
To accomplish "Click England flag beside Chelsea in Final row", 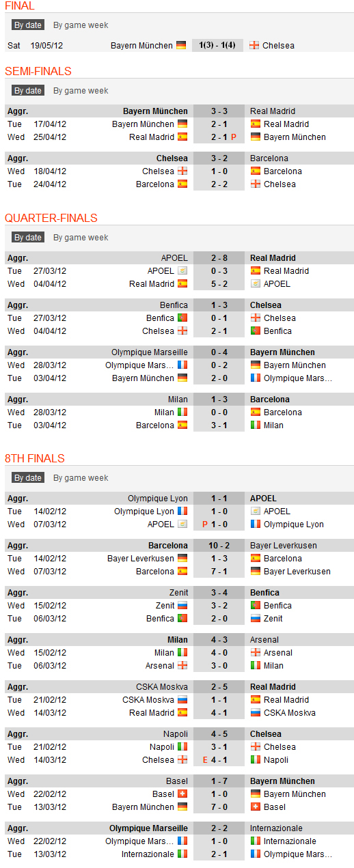I will tap(254, 45).
